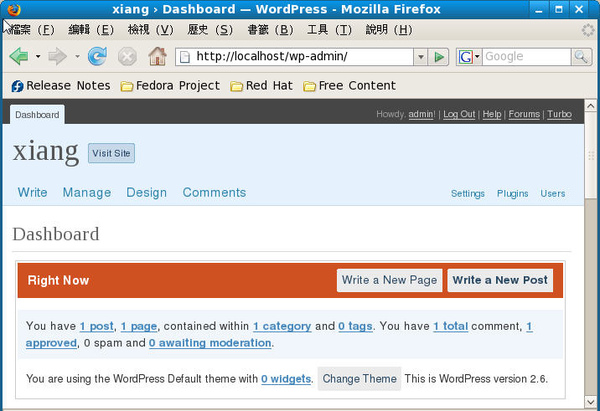
Task: Click the Change Theme button
Action: [359, 379]
